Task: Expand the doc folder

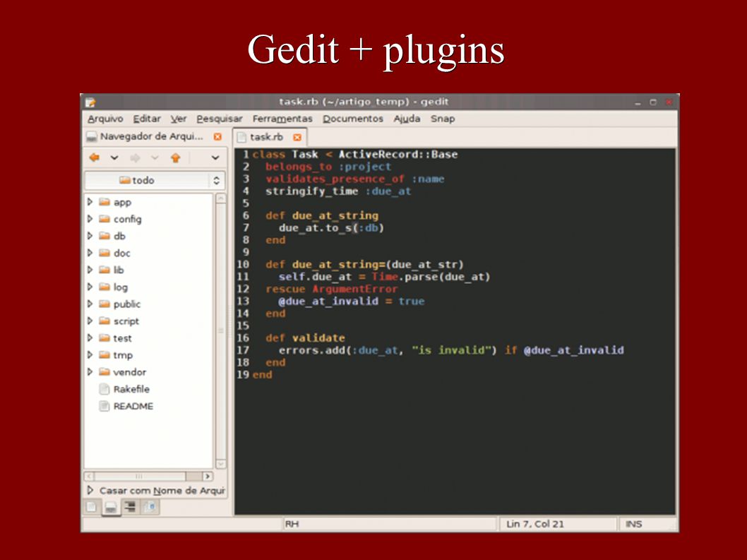Action: point(90,253)
